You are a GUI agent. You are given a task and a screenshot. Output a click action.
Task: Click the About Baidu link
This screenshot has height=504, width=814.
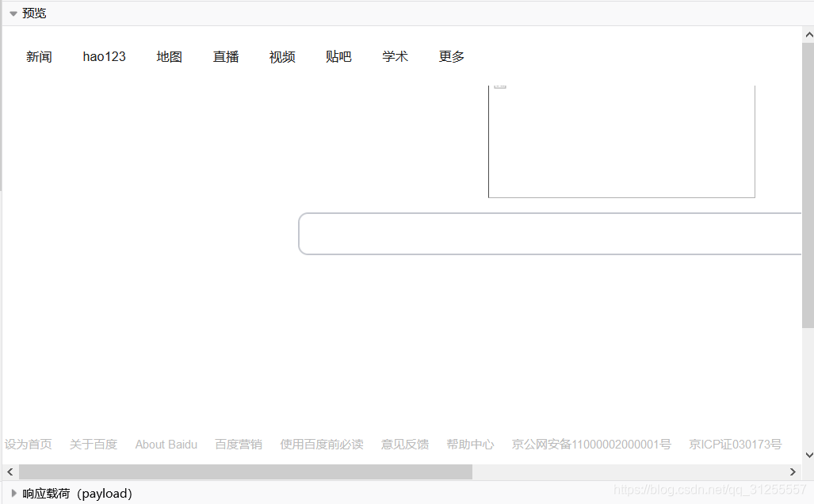[166, 445]
